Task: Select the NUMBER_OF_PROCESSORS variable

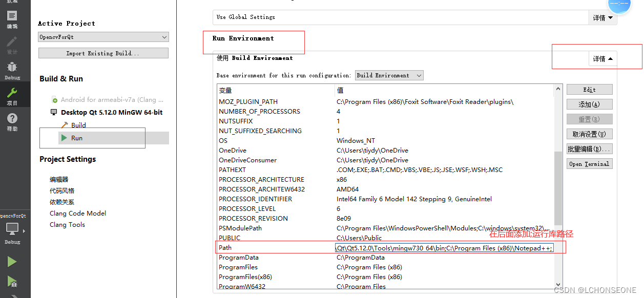Action: click(x=259, y=112)
